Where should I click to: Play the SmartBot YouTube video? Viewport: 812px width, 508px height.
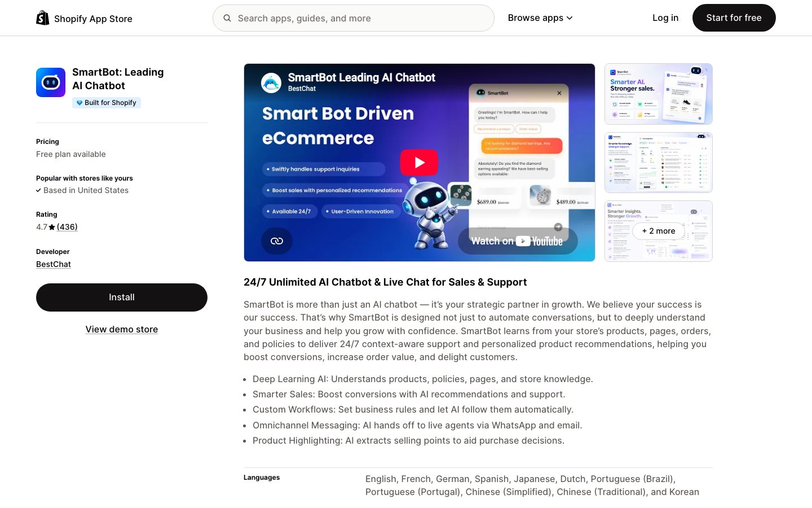(x=419, y=163)
